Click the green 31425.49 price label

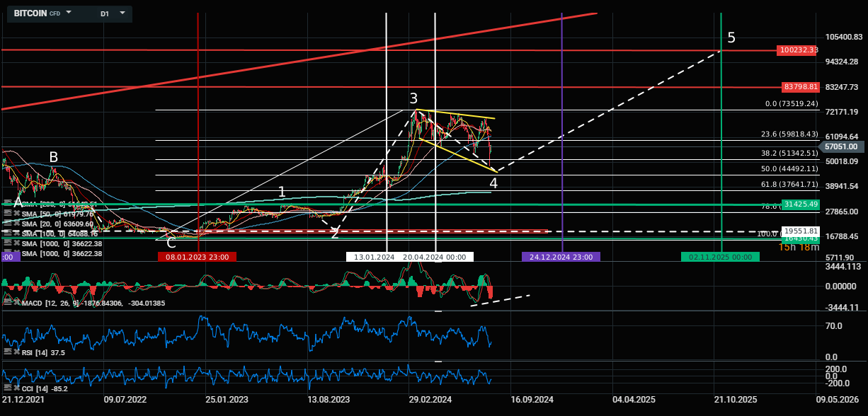pos(800,204)
